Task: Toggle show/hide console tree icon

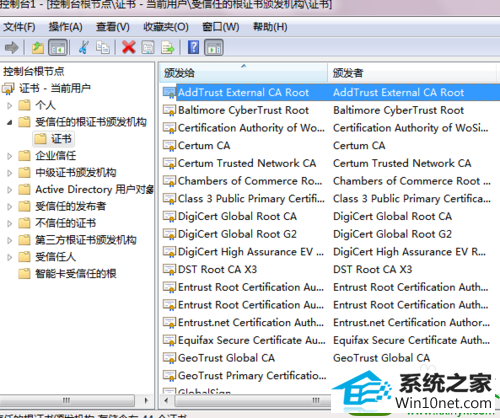Action: (x=58, y=47)
